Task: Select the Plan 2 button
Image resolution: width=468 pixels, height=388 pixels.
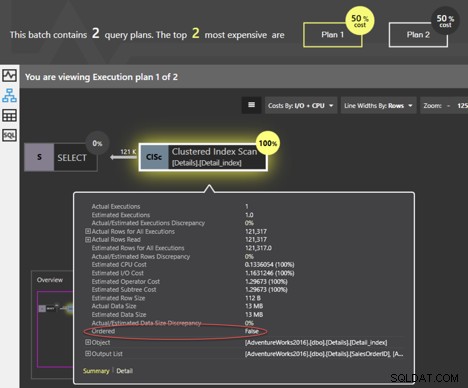Action: click(418, 35)
